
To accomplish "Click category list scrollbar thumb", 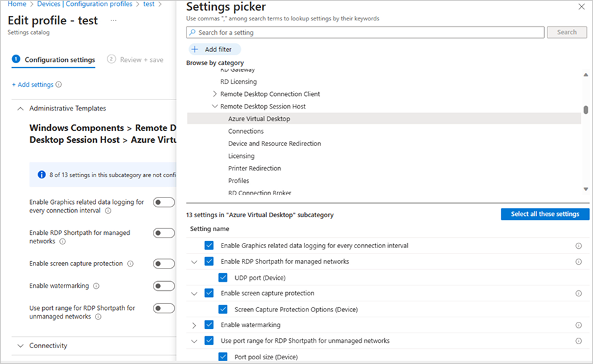I will tap(586, 110).
